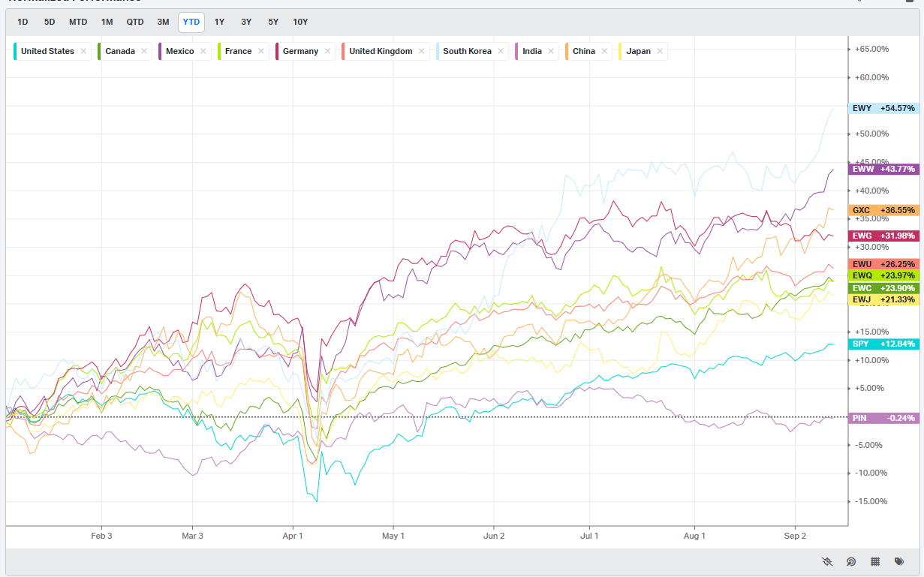
Task: Click the target cursor tracking icon
Action: (851, 561)
